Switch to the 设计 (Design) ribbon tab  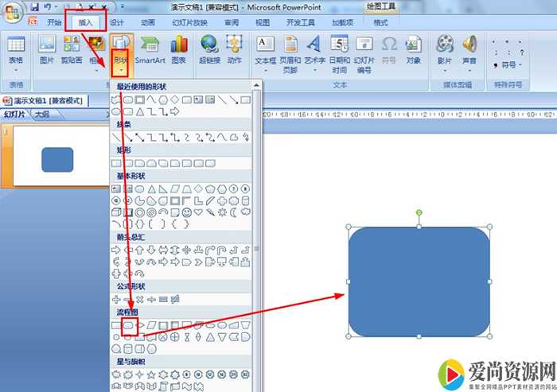click(117, 23)
